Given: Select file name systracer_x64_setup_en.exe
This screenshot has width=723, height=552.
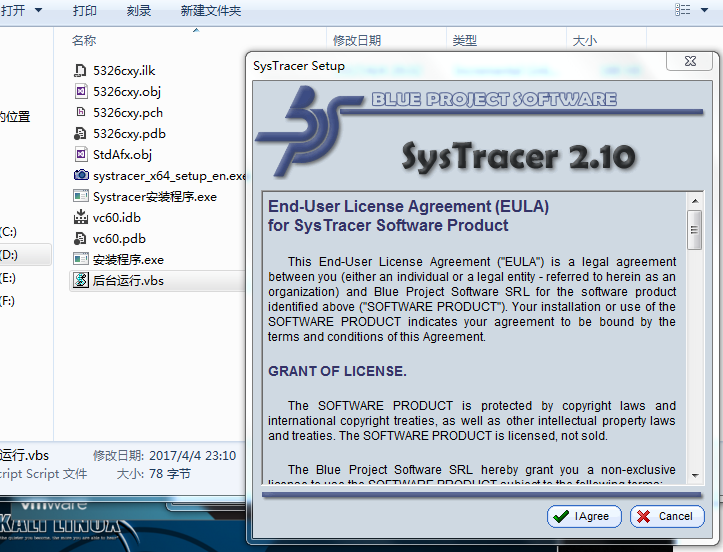Looking at the screenshot, I should [170, 176].
